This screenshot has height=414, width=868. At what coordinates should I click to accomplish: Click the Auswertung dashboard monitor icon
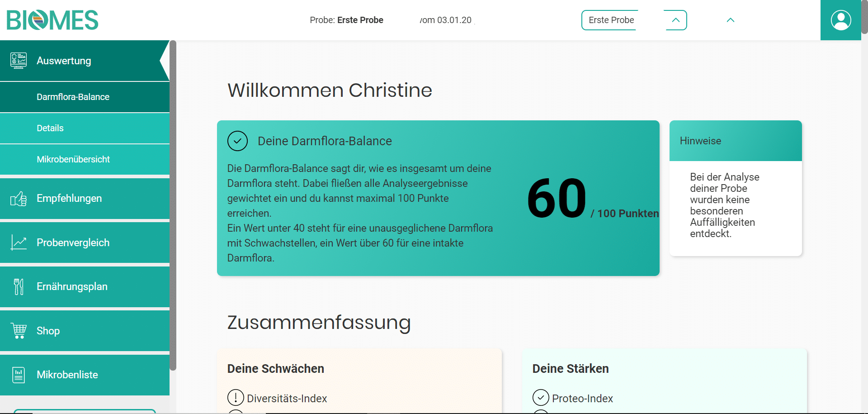click(19, 61)
